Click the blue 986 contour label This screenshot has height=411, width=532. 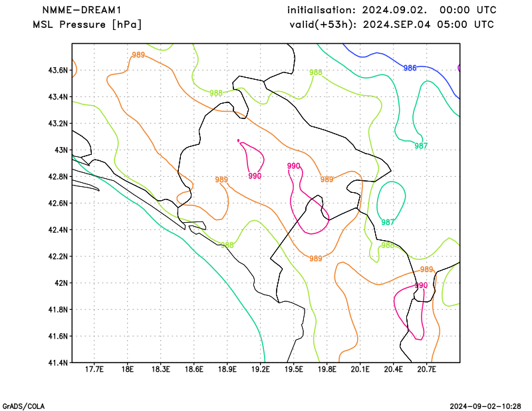click(x=410, y=68)
